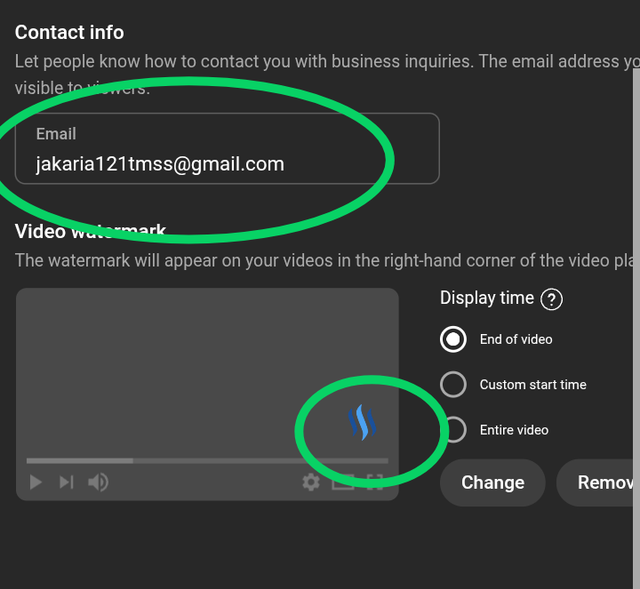Click the skip next icon in preview
This screenshot has width=640, height=589.
click(66, 482)
